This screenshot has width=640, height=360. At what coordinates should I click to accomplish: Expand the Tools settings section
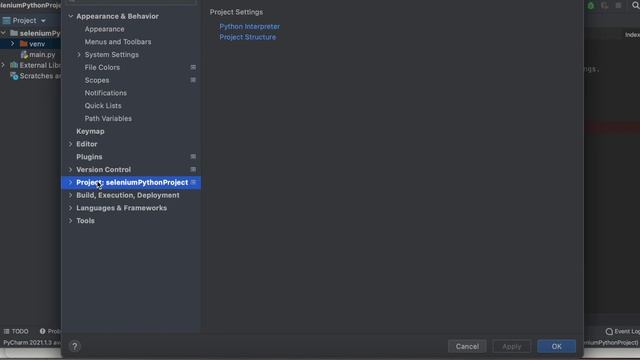(71, 221)
